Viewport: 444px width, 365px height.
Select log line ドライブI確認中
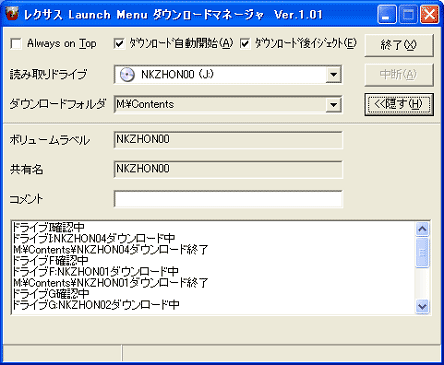click(x=48, y=227)
